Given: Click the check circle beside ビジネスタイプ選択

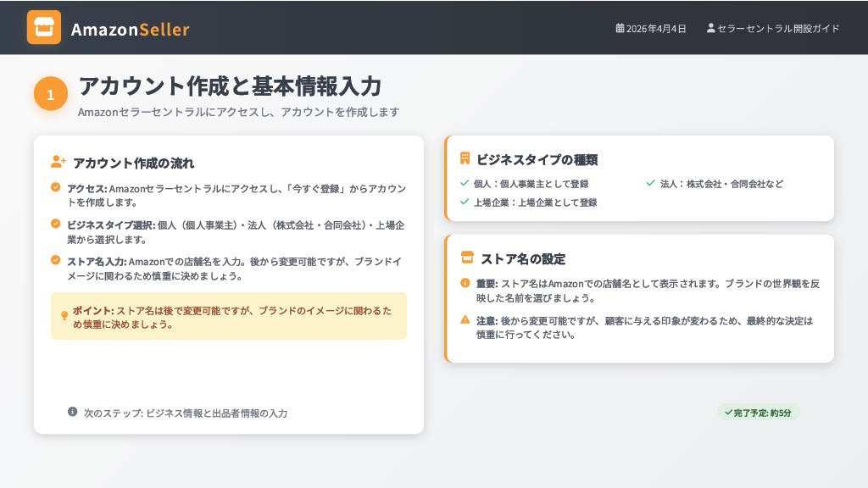Looking at the screenshot, I should click(x=56, y=224).
